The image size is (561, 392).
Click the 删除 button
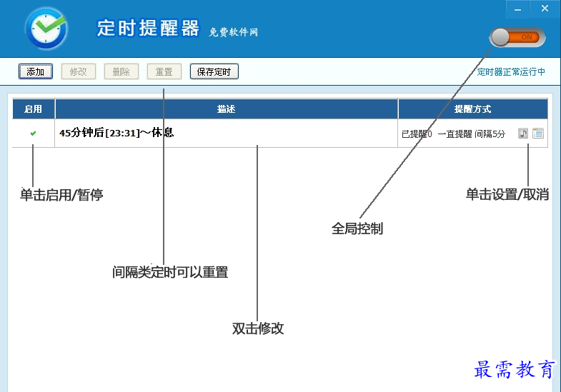tap(121, 71)
